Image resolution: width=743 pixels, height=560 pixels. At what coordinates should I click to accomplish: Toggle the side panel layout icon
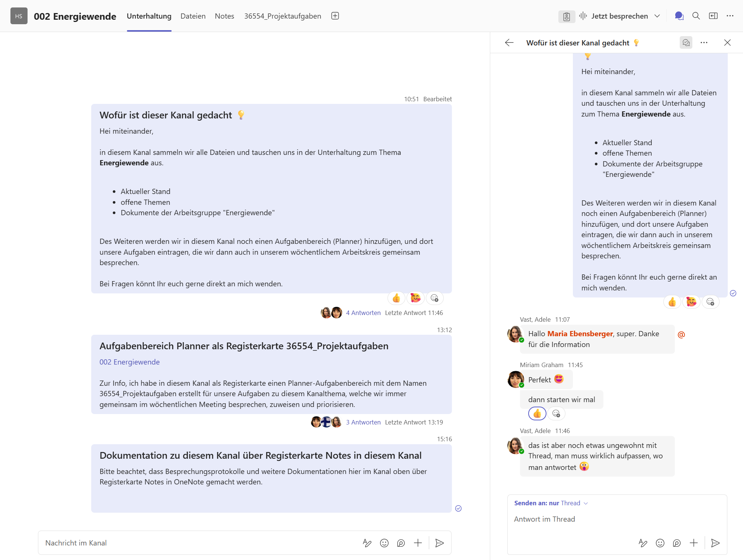pos(713,16)
